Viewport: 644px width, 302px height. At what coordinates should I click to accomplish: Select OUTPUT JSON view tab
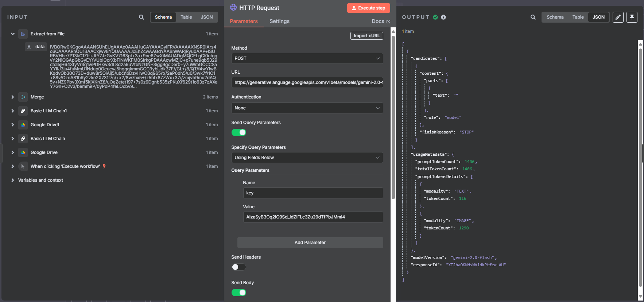pos(598,17)
